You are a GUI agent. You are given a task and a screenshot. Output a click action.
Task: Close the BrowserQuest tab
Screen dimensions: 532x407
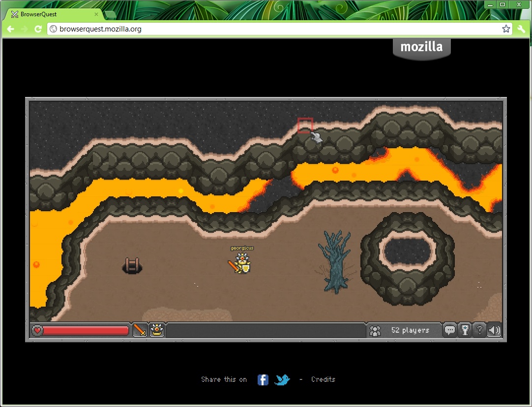click(x=96, y=14)
